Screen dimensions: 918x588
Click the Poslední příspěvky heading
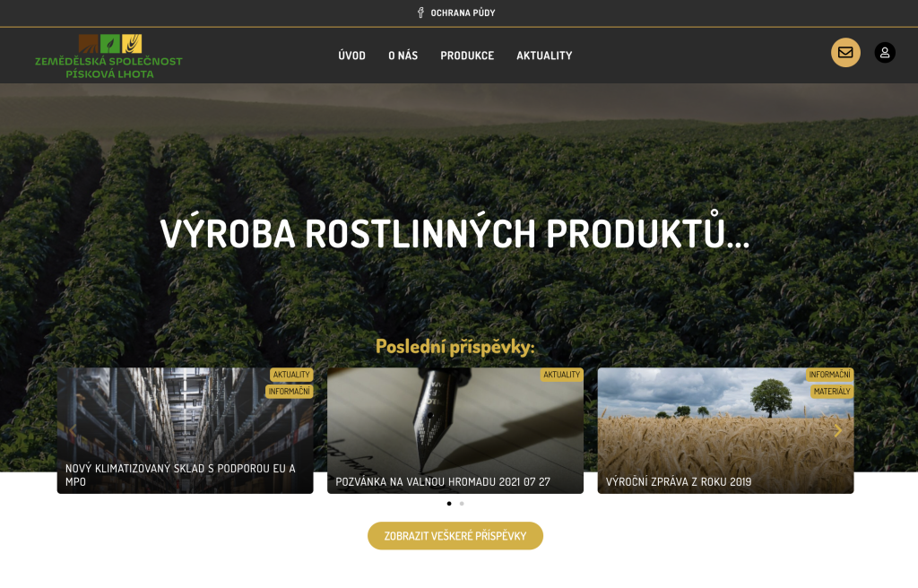tap(455, 347)
